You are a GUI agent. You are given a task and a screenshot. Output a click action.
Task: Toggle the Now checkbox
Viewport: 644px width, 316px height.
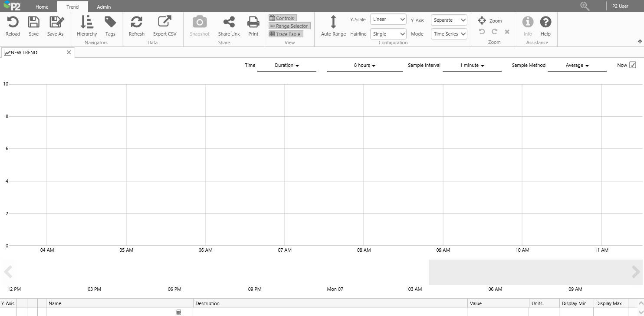(632, 65)
